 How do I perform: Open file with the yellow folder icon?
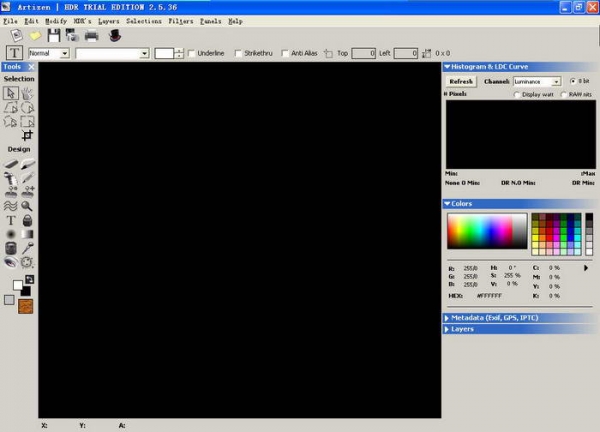tap(35, 36)
